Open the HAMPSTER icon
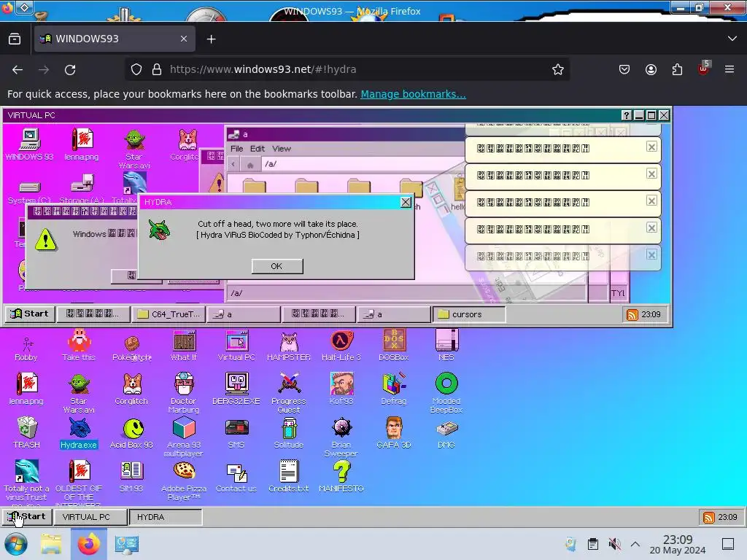Image resolution: width=747 pixels, height=560 pixels. coord(289,346)
